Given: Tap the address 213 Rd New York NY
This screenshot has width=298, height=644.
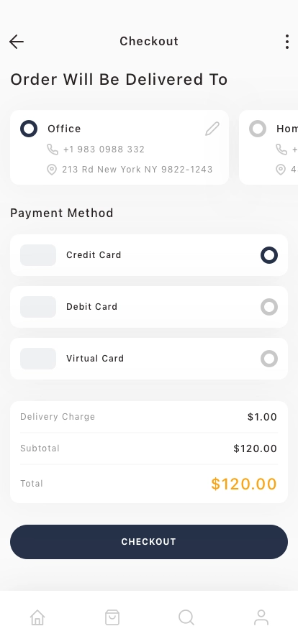Looking at the screenshot, I should click(x=110, y=170).
